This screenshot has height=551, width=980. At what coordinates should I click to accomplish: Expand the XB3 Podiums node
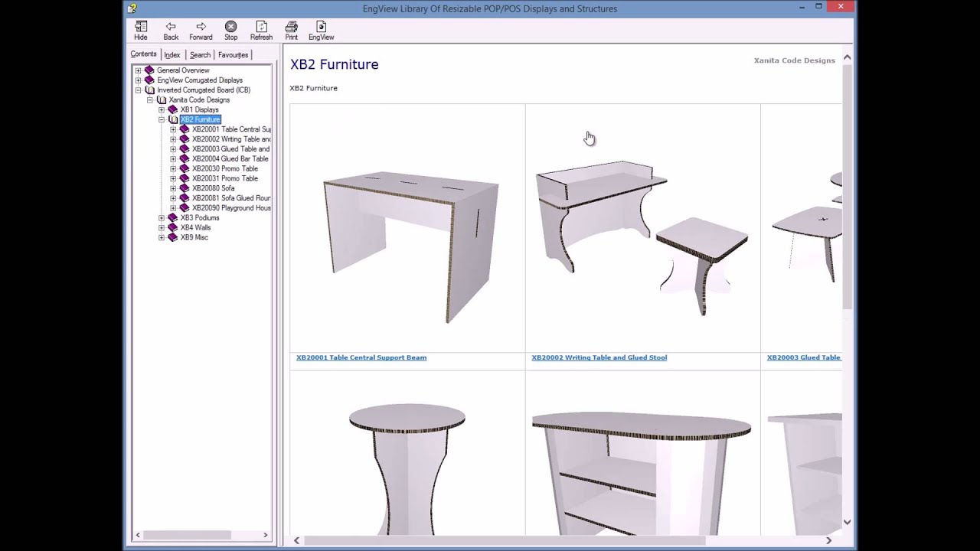[x=162, y=218]
